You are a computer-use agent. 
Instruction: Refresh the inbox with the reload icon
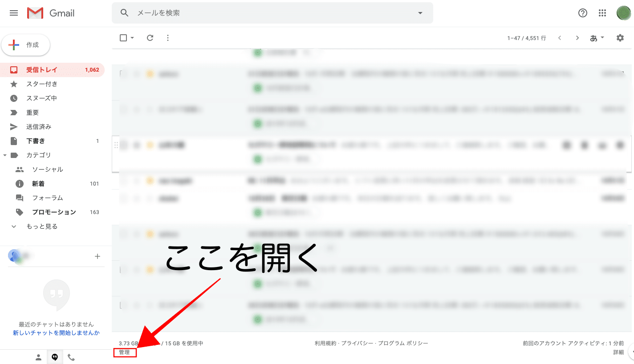[x=150, y=38]
